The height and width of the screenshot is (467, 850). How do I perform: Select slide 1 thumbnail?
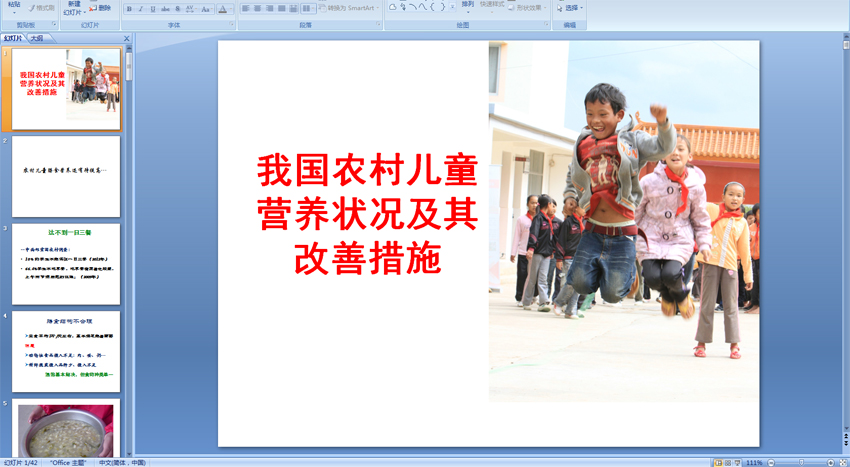point(66,89)
